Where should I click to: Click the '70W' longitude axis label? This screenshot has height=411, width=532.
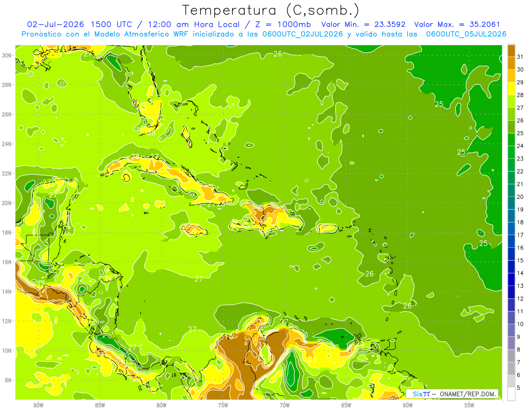pos(285,405)
